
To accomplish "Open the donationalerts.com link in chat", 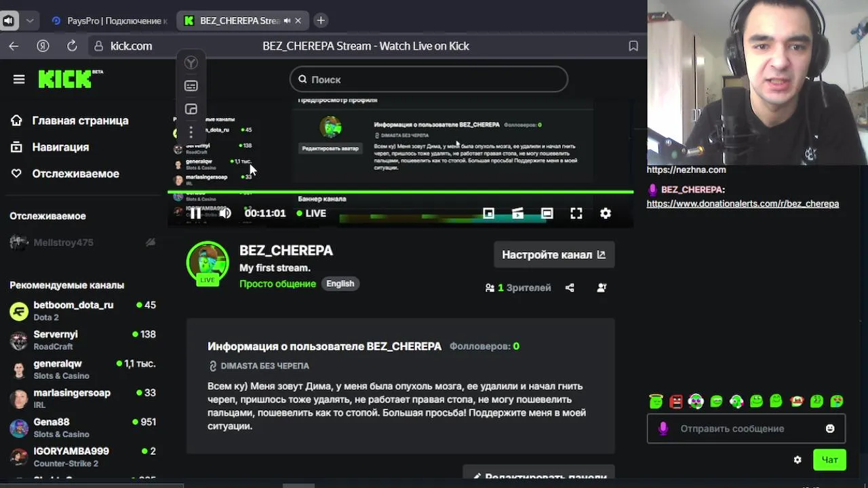I will tap(743, 203).
